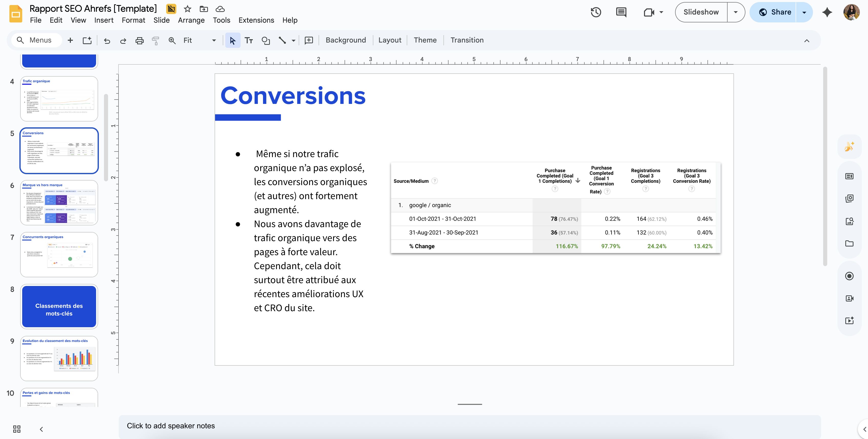Move the document with the folder icon
Screen dimensions: 868x439
pos(204,9)
